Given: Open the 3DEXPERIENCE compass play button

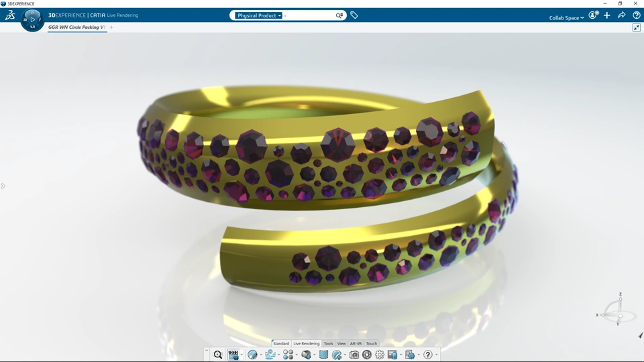Looking at the screenshot, I should 32,19.
